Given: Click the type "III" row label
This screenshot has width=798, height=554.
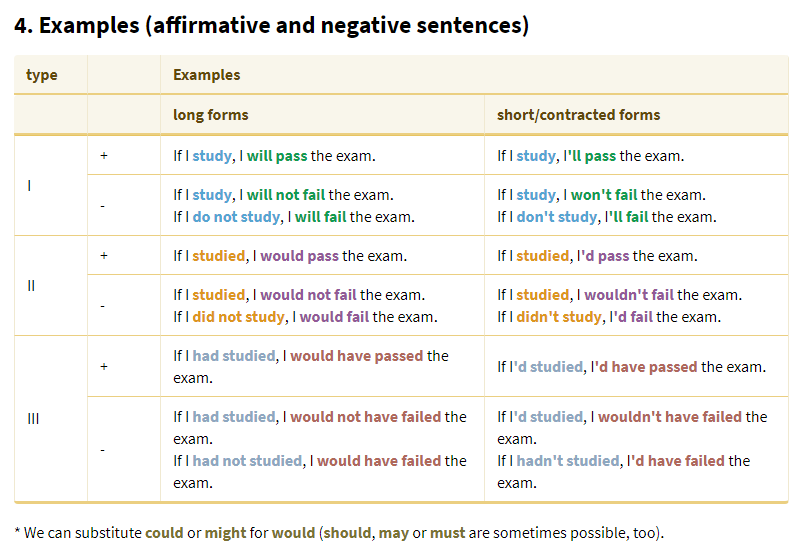Looking at the screenshot, I should (33, 418).
